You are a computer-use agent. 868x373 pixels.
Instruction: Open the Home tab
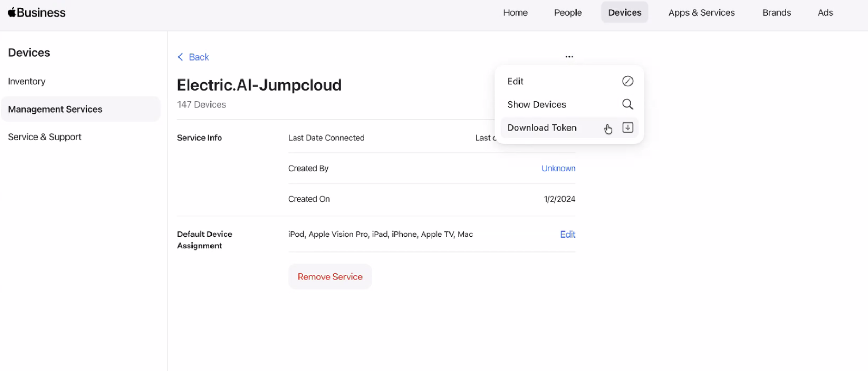(x=515, y=13)
